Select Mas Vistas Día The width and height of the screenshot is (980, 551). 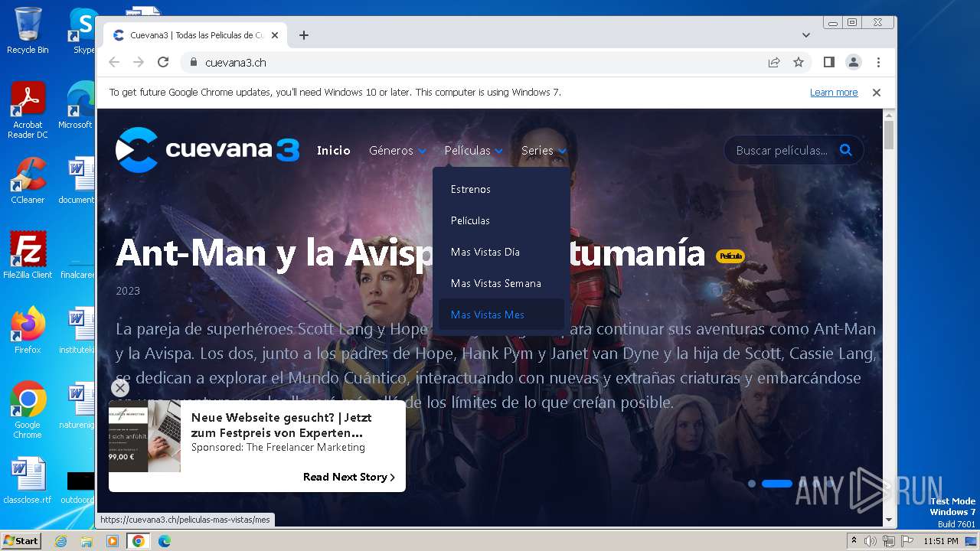(x=501, y=252)
